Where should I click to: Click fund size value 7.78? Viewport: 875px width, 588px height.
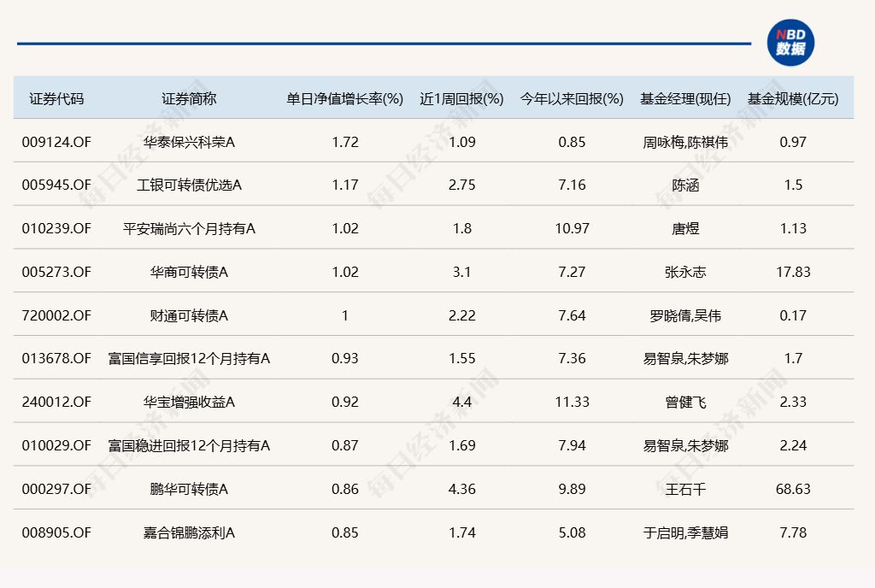(x=793, y=532)
